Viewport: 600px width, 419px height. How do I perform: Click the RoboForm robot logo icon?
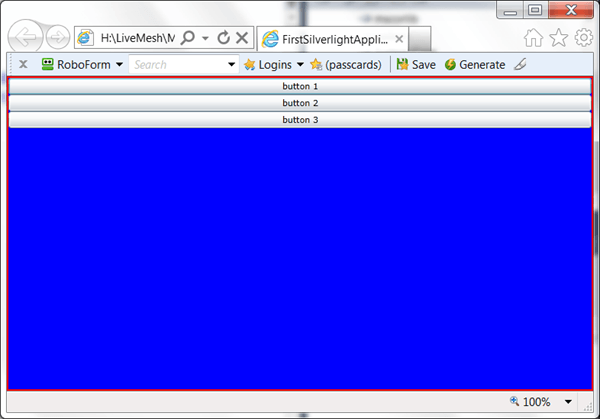(47, 64)
